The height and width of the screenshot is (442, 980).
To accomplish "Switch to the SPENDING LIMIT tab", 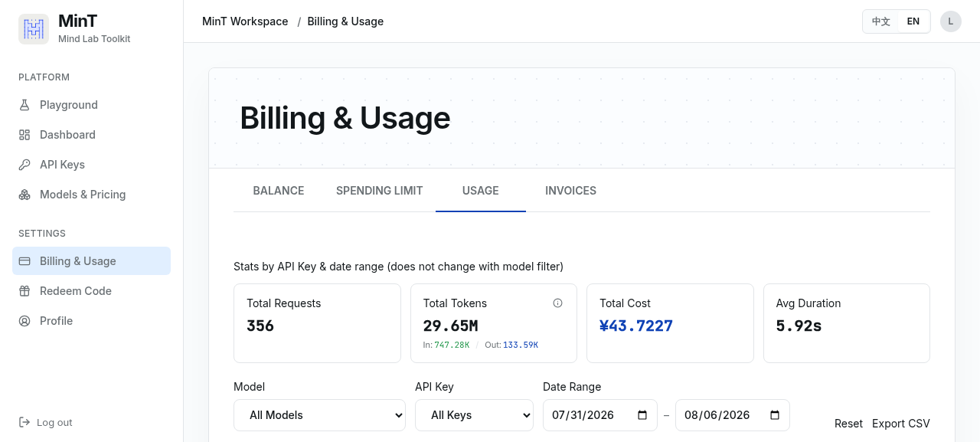I will pos(380,191).
